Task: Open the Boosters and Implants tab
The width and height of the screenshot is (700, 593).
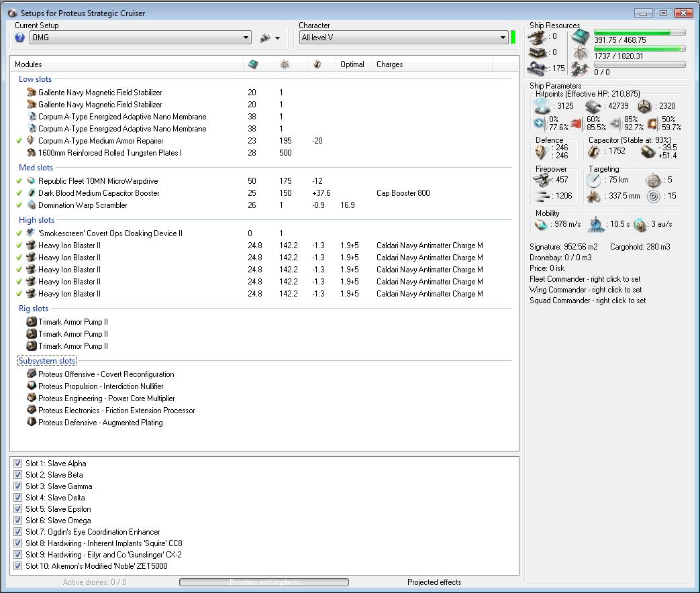Action: 264,582
